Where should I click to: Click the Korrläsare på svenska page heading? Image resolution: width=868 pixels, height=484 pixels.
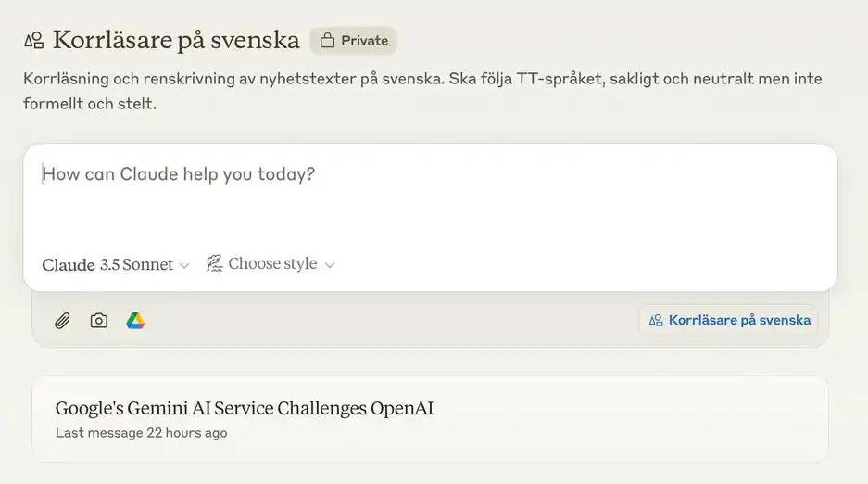pos(176,40)
